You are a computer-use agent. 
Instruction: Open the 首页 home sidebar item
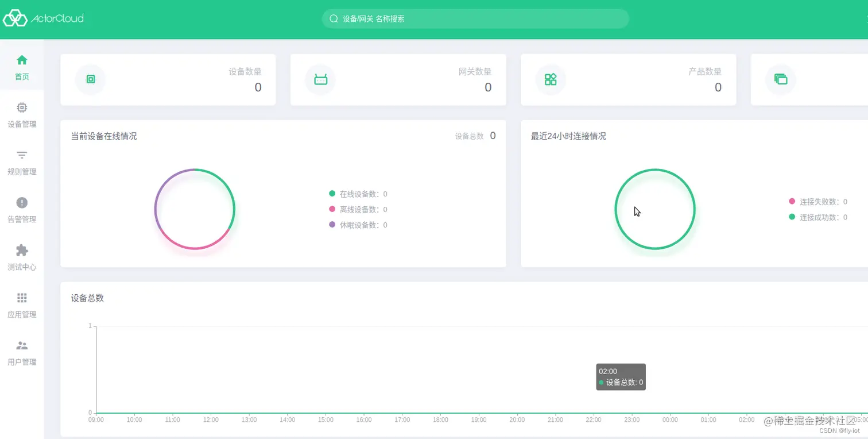[22, 67]
